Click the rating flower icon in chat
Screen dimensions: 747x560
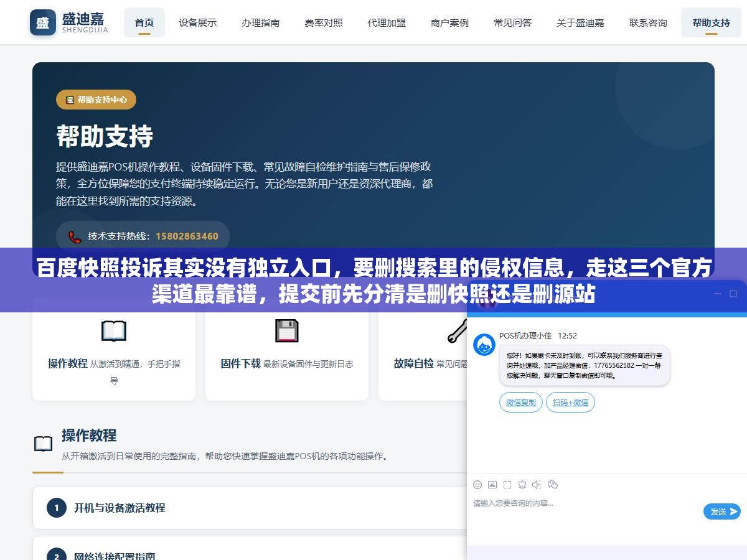(522, 485)
